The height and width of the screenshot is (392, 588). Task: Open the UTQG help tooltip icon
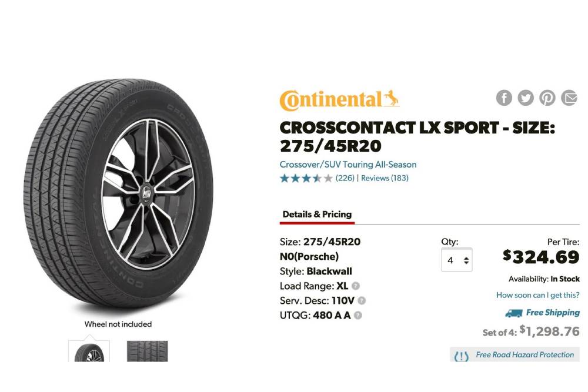tap(357, 314)
